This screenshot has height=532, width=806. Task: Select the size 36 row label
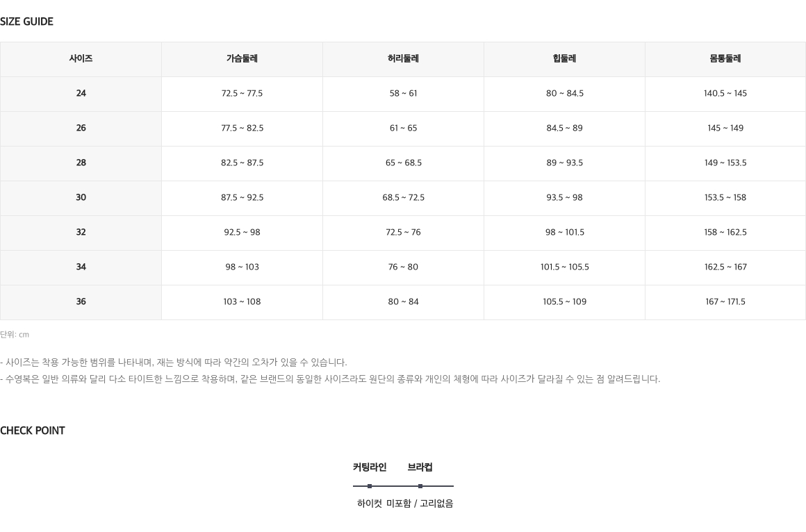[x=81, y=301]
